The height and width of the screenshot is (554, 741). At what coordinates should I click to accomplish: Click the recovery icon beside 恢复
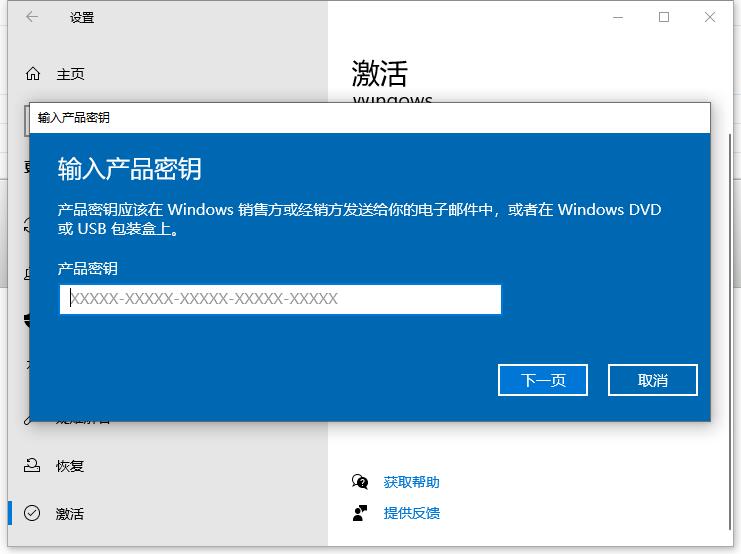click(32, 466)
